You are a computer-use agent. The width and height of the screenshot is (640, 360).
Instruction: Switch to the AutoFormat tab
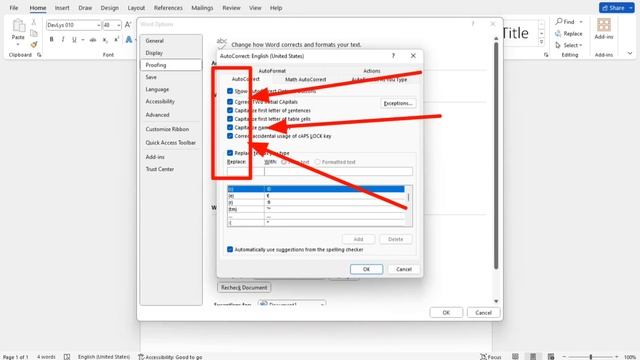pos(272,71)
